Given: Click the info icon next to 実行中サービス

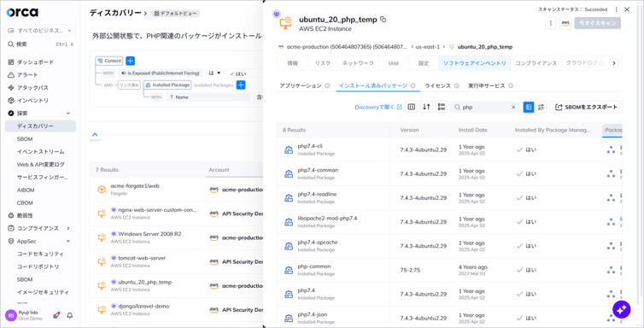Looking at the screenshot, I should [511, 85].
